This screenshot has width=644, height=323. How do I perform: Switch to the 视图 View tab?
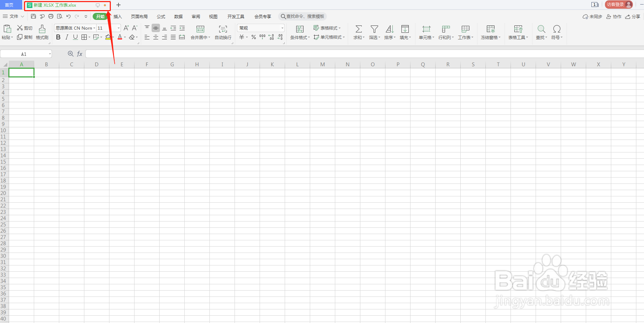point(213,16)
